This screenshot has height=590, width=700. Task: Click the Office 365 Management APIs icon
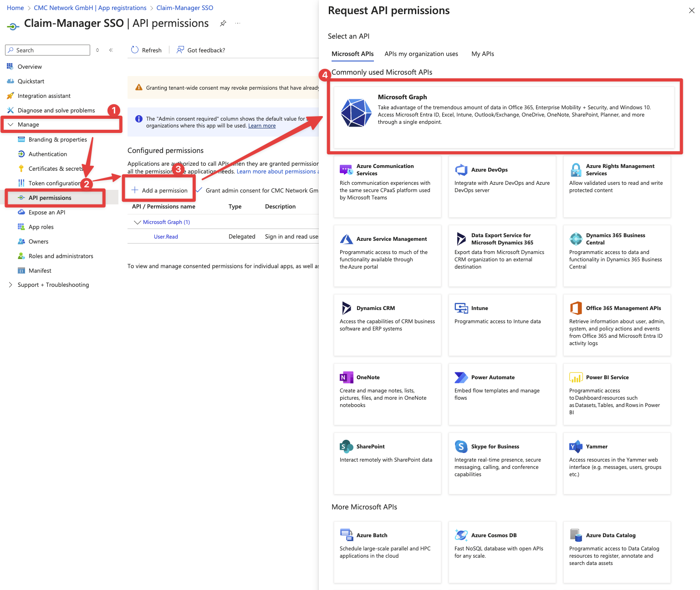point(576,308)
